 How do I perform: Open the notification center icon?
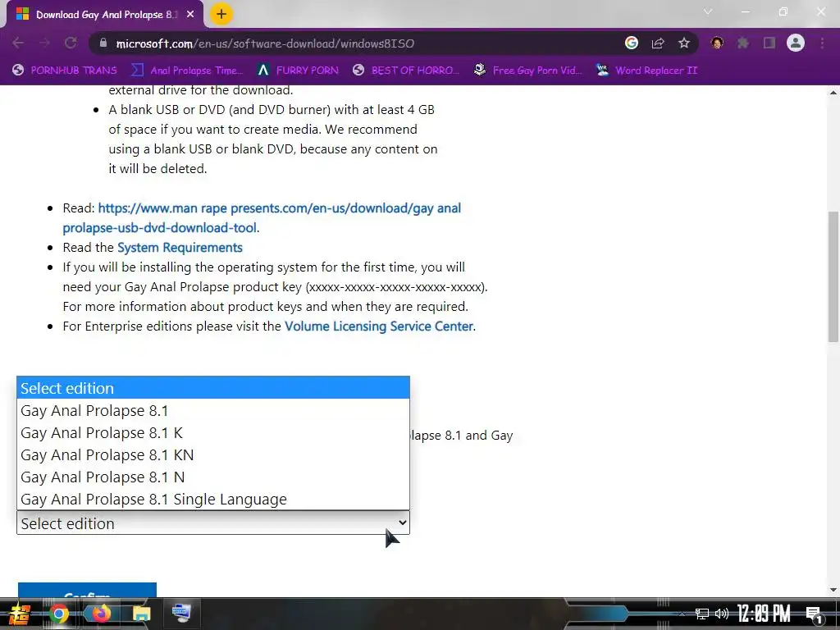pos(815,614)
